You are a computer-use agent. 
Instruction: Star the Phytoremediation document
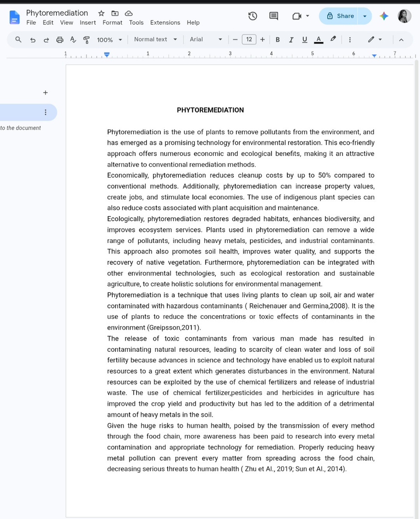pyautogui.click(x=102, y=13)
